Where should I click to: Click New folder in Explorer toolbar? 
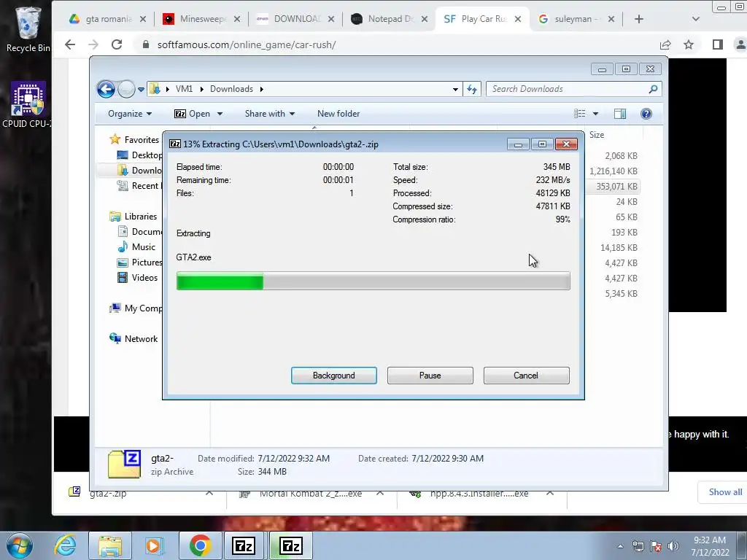pyautogui.click(x=338, y=114)
